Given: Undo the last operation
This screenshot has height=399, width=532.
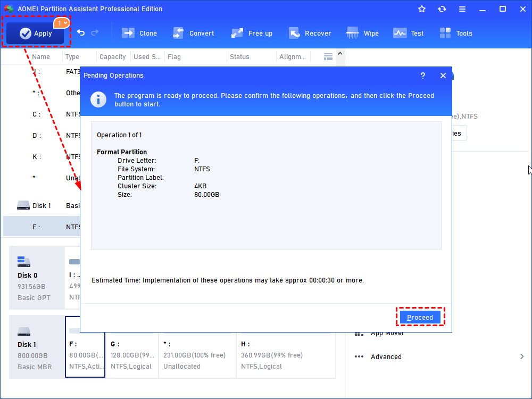Looking at the screenshot, I should point(81,32).
